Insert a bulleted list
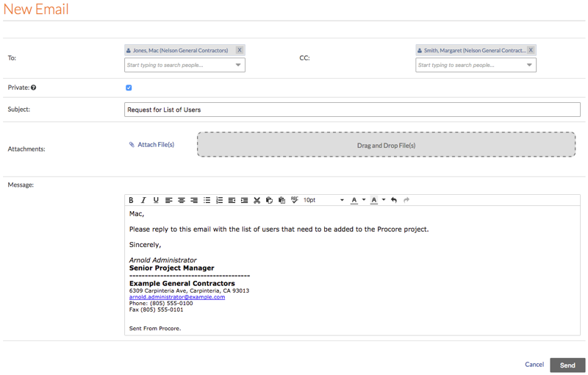This screenshot has width=588, height=375. 207,200
